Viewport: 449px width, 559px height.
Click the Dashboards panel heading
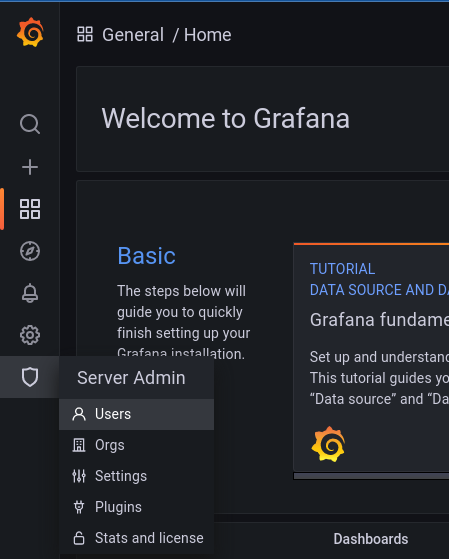(x=371, y=539)
